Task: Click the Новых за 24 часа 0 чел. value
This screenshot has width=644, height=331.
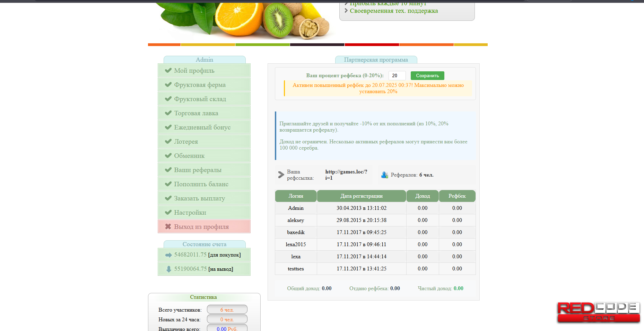Action: (227, 319)
